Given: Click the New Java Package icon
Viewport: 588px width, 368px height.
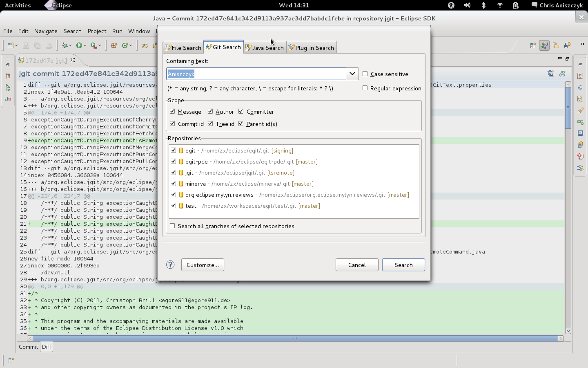Looking at the screenshot, I should 114,45.
